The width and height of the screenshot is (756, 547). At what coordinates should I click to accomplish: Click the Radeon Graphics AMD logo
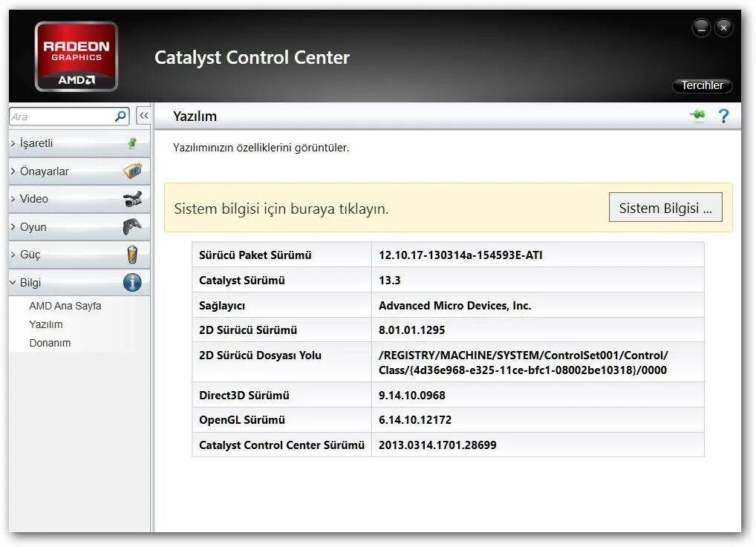pyautogui.click(x=76, y=56)
